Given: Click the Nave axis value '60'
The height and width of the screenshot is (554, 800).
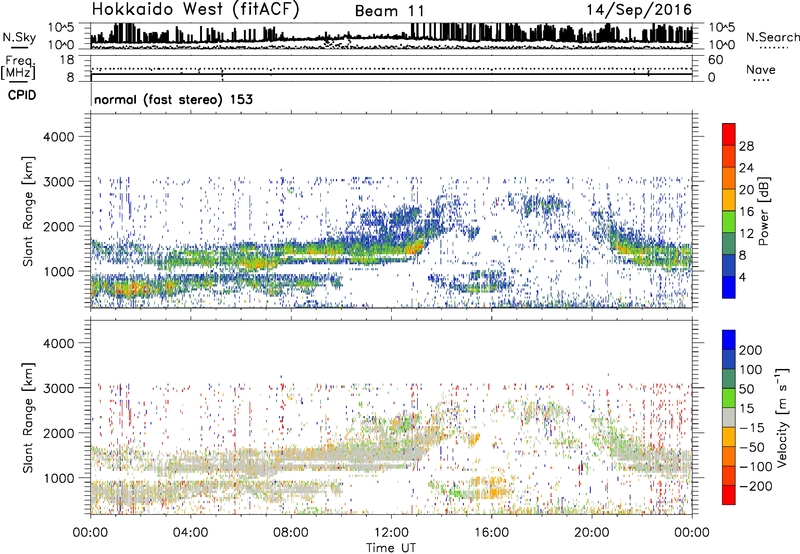Looking at the screenshot, I should [716, 60].
